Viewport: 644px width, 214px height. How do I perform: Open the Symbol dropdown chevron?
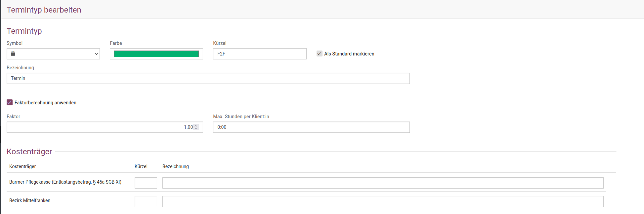pos(97,54)
